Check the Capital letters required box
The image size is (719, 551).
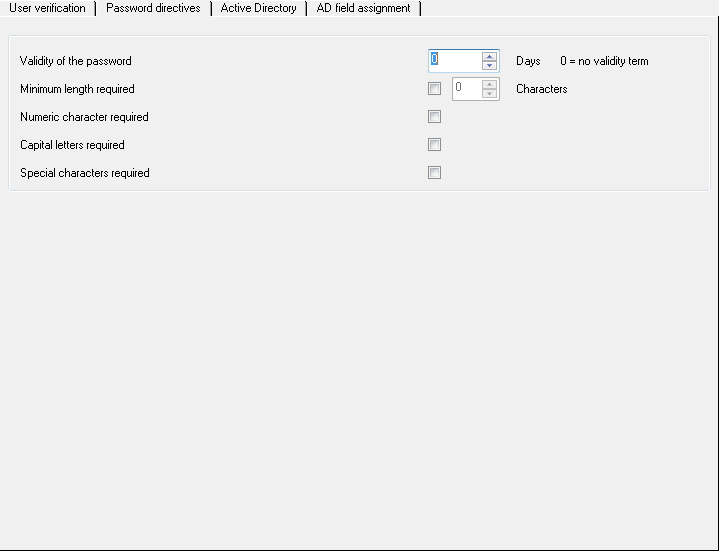[x=434, y=144]
